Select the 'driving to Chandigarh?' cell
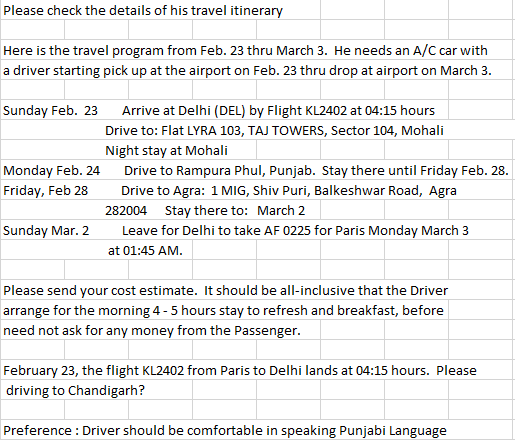The width and height of the screenshot is (515, 440). [x=75, y=391]
